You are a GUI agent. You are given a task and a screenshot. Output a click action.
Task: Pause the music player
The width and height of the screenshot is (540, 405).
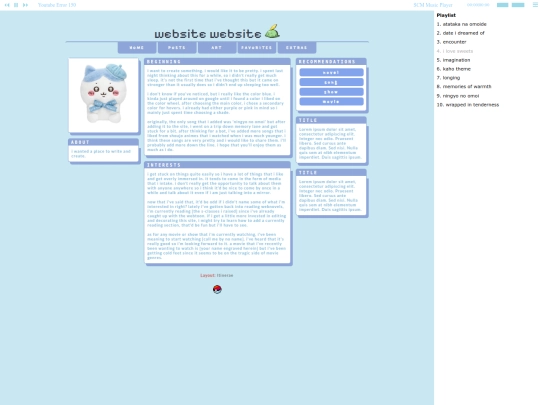click(x=16, y=5)
